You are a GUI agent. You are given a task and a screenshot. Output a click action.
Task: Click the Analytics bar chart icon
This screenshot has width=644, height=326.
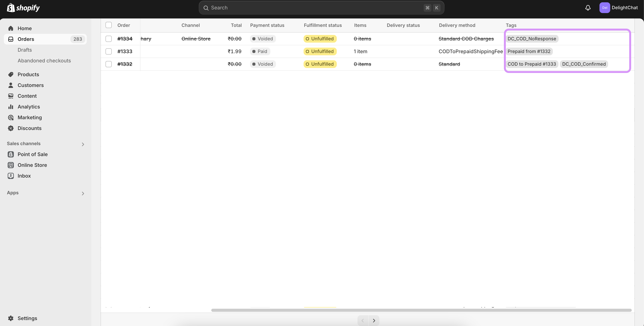pyautogui.click(x=11, y=107)
